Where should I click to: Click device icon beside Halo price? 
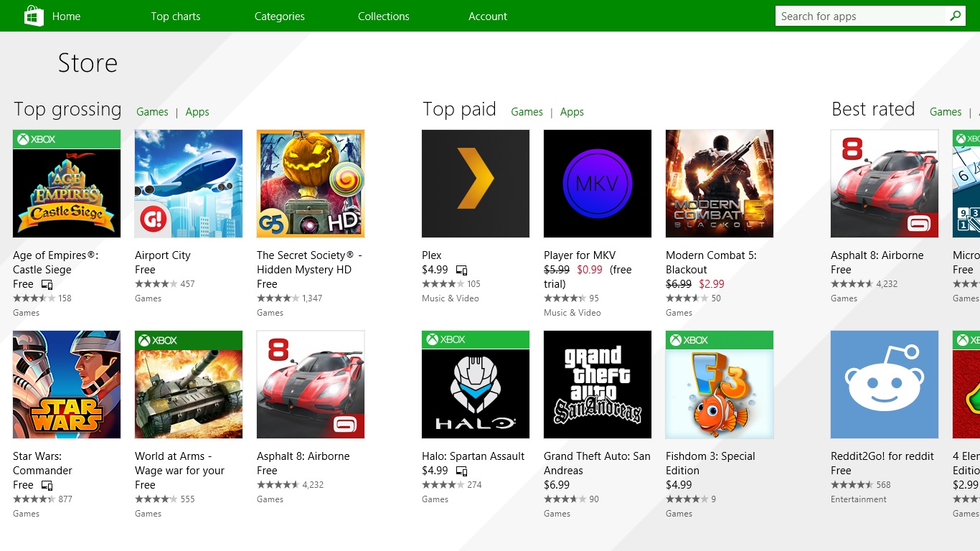[x=461, y=471]
